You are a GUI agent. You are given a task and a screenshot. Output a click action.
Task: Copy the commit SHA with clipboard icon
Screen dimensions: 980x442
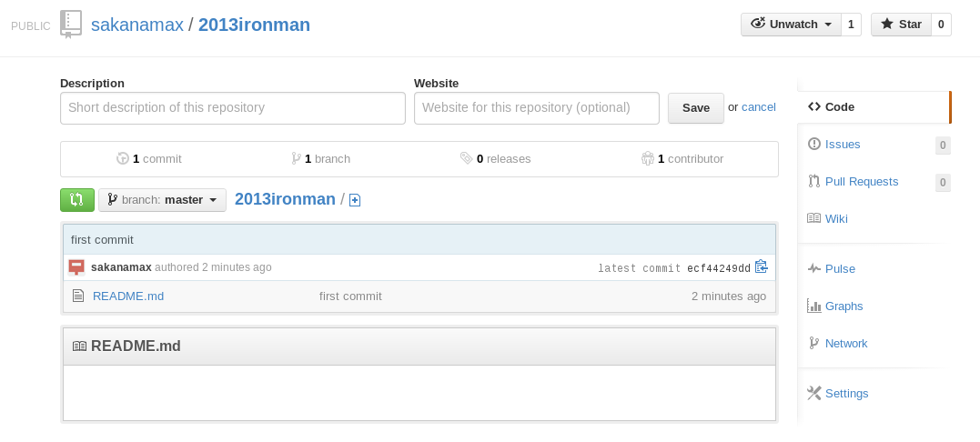click(x=761, y=266)
